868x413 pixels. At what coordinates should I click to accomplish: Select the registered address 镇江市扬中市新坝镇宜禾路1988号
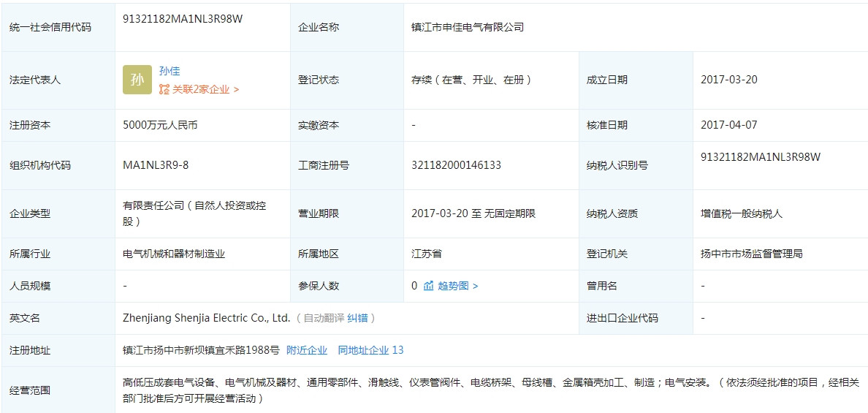tap(201, 350)
